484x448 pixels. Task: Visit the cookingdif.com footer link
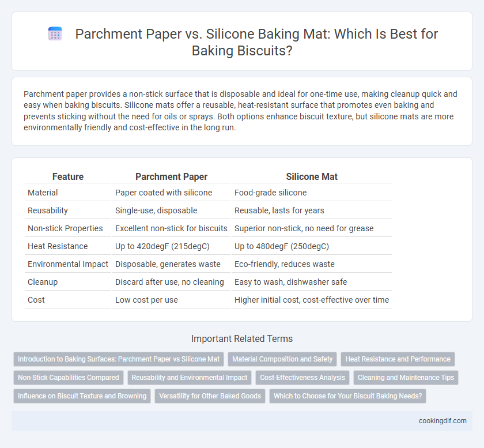443,421
